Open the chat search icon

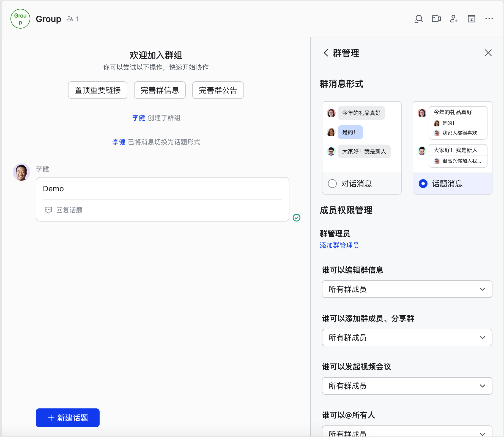[418, 19]
